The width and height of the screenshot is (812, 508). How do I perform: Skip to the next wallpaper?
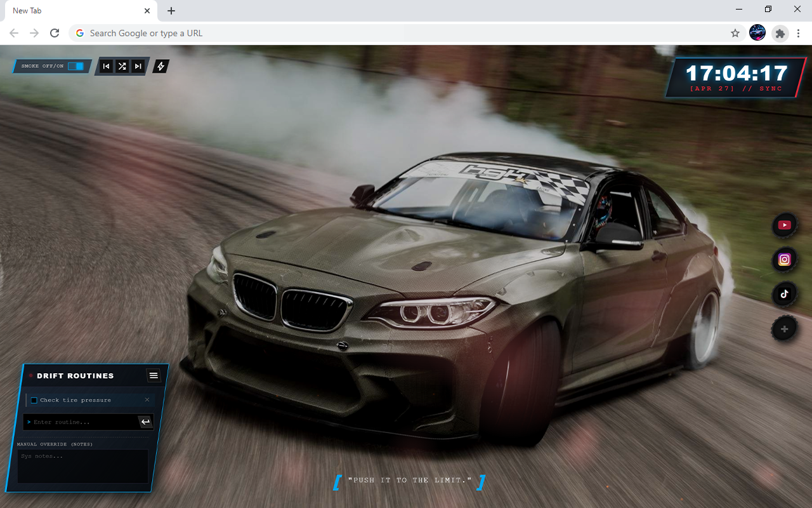point(138,66)
